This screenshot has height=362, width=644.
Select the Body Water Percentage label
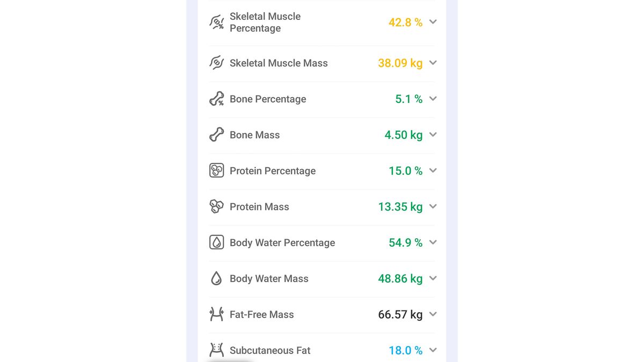click(x=282, y=242)
